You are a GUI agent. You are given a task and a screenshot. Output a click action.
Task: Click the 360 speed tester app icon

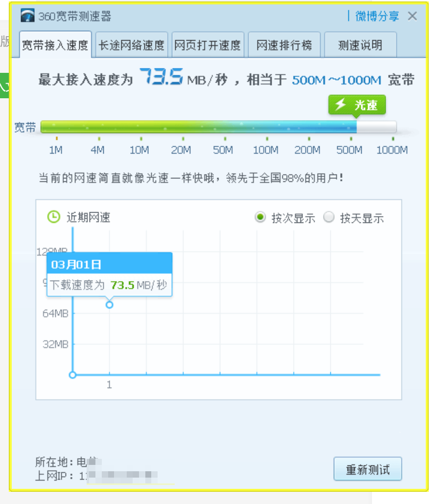[27, 16]
